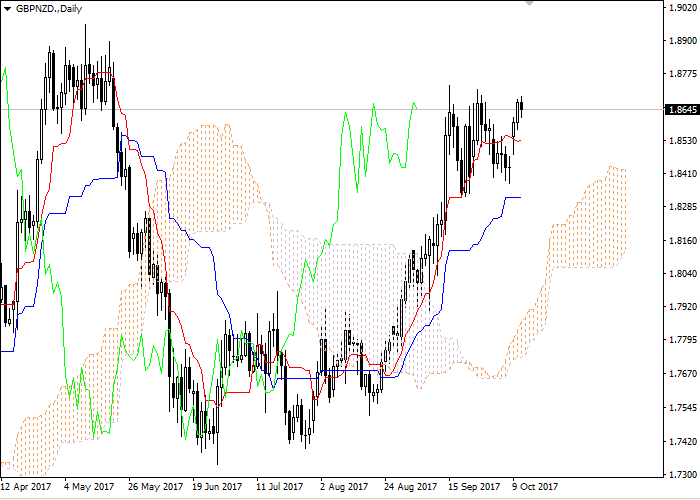Click the 15 Sep 2017 date label
The image size is (700, 500).
click(x=474, y=486)
